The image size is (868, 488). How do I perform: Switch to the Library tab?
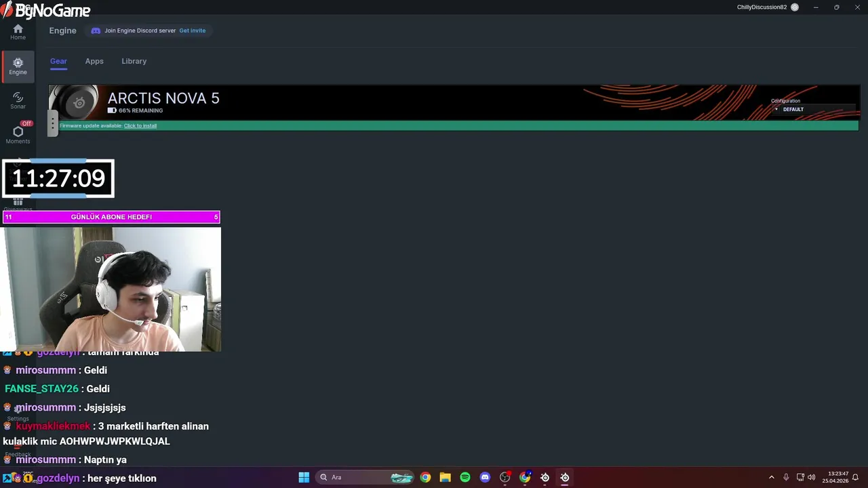coord(134,61)
